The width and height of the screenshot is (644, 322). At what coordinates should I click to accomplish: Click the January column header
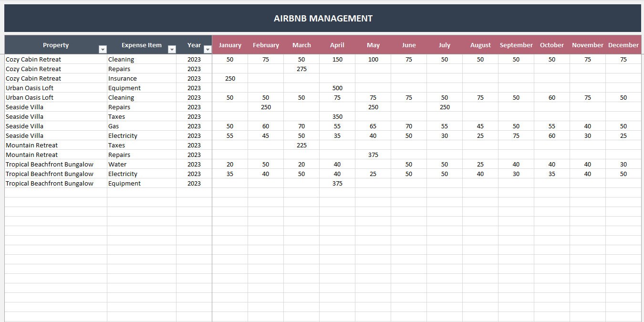pyautogui.click(x=230, y=45)
